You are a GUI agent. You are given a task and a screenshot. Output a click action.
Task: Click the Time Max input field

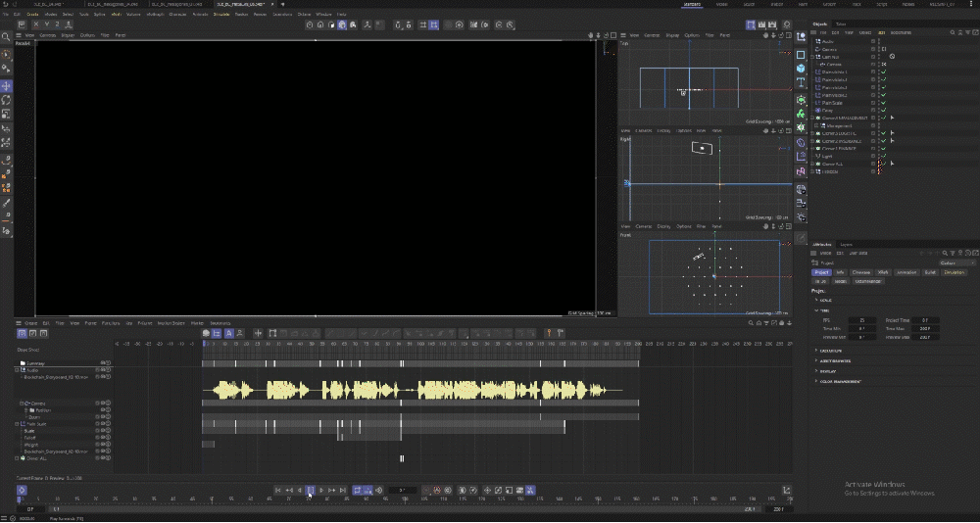coord(924,329)
